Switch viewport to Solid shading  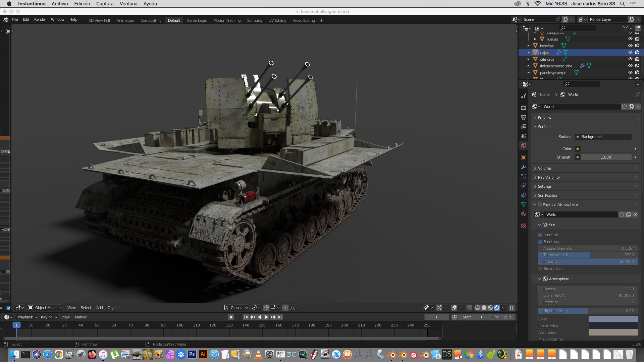(484, 308)
